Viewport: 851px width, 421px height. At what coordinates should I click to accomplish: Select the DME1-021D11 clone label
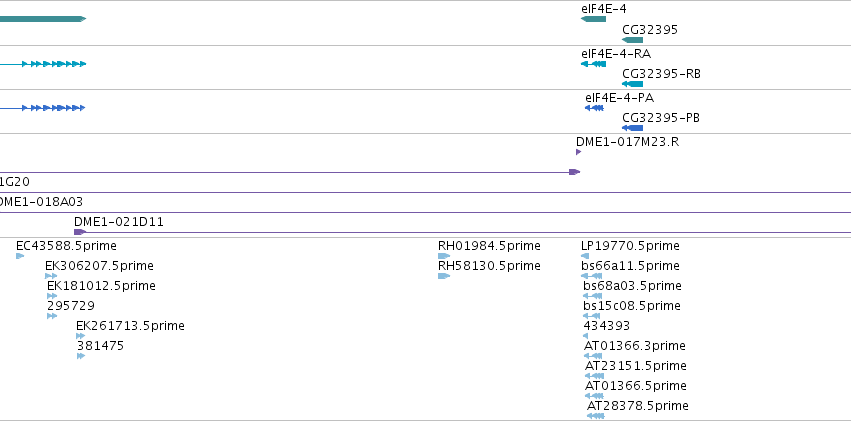click(119, 222)
